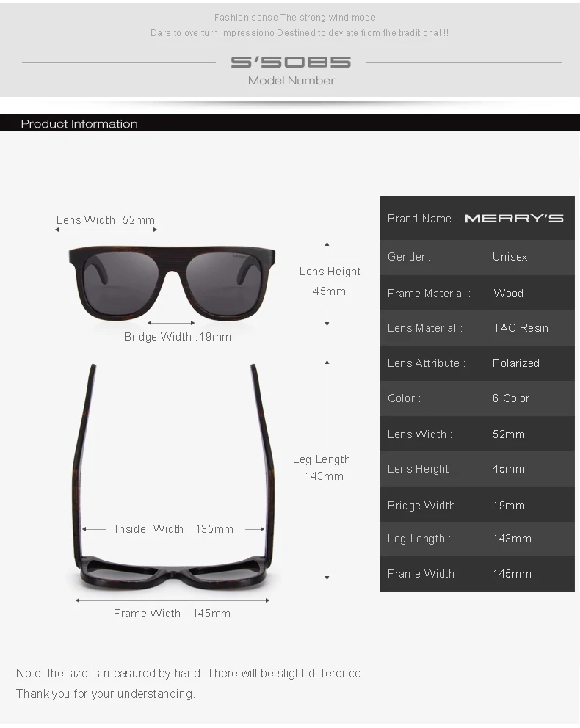This screenshot has width=580, height=728.
Task: Click the MERRY'S brand logo
Action: (514, 218)
